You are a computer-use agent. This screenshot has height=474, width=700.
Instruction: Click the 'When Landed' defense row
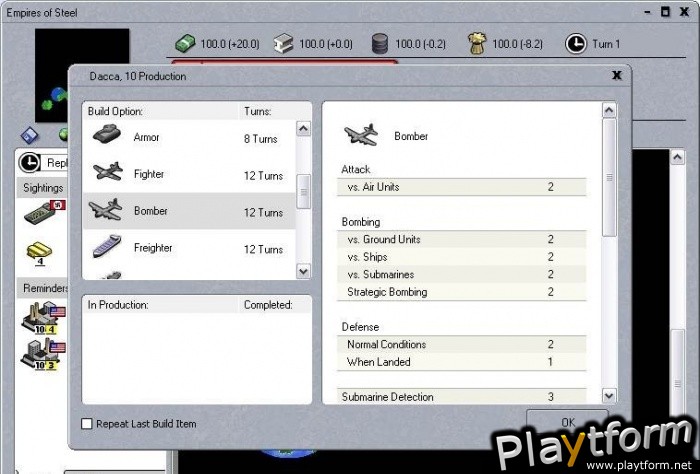[x=462, y=362]
